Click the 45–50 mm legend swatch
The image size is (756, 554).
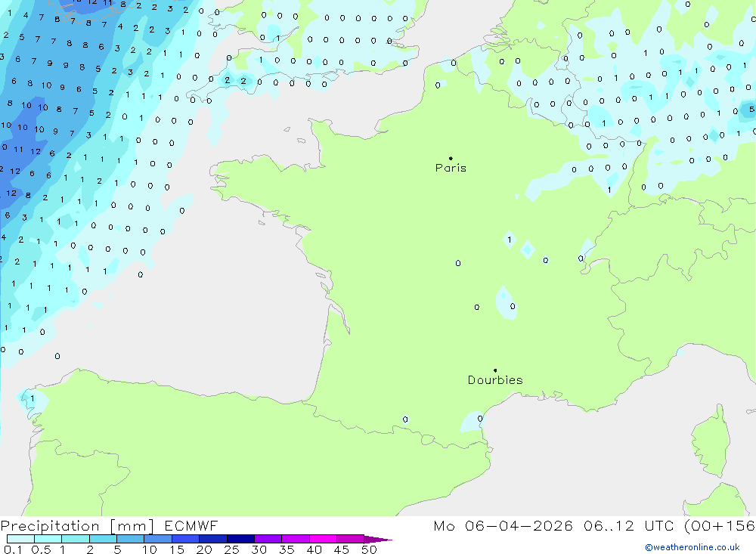tap(350, 539)
